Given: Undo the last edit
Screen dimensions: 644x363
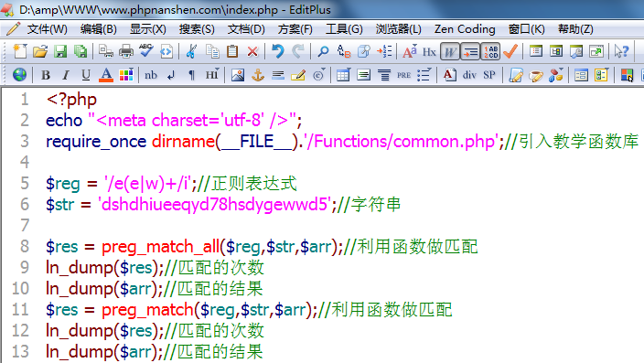Looking at the screenshot, I should click(x=278, y=52).
